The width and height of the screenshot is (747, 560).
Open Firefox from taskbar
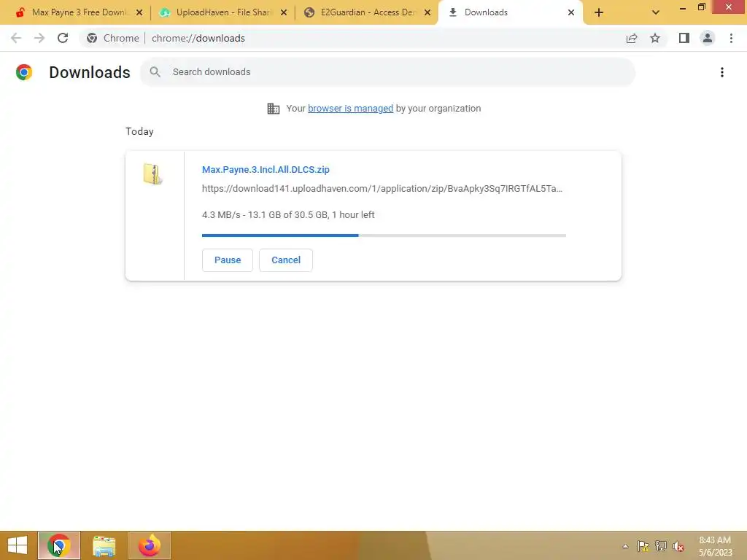click(149, 545)
